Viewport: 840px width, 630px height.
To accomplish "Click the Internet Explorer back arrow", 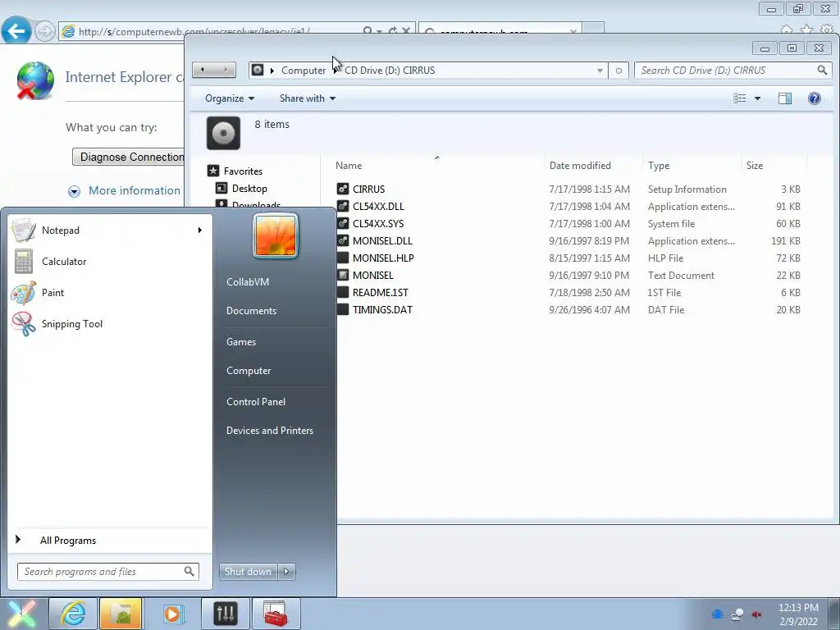I will [16, 30].
